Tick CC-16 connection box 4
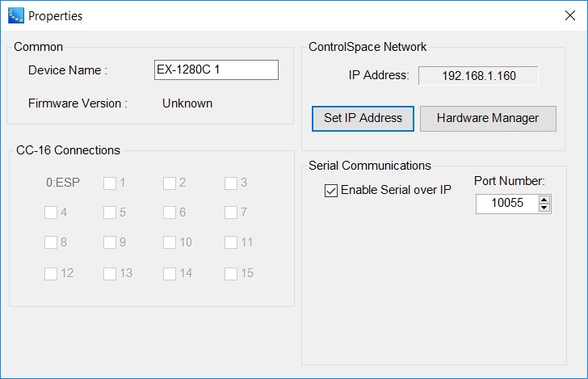This screenshot has width=588, height=379. click(51, 213)
